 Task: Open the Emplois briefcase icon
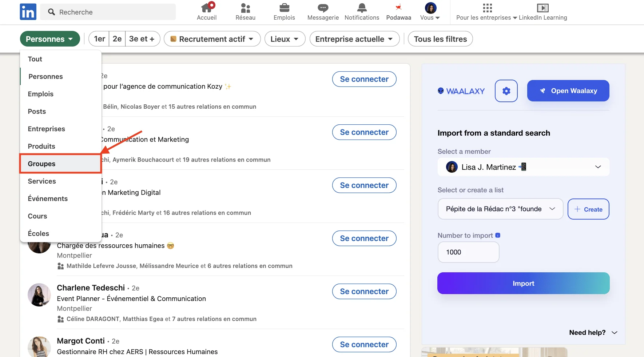tap(284, 12)
